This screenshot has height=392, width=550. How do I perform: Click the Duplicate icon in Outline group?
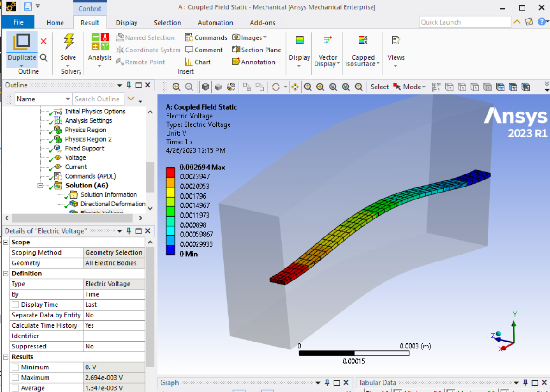point(22,42)
